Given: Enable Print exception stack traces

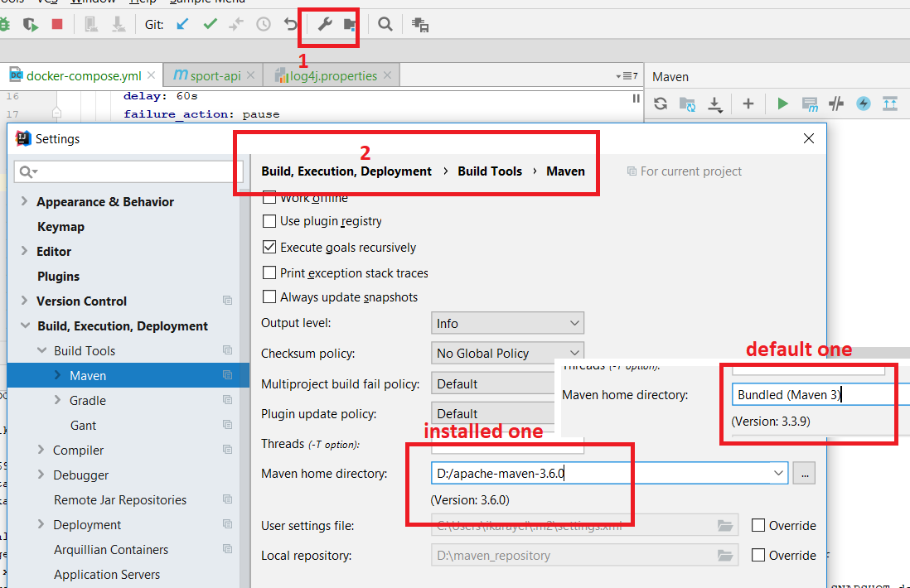Looking at the screenshot, I should 269,272.
